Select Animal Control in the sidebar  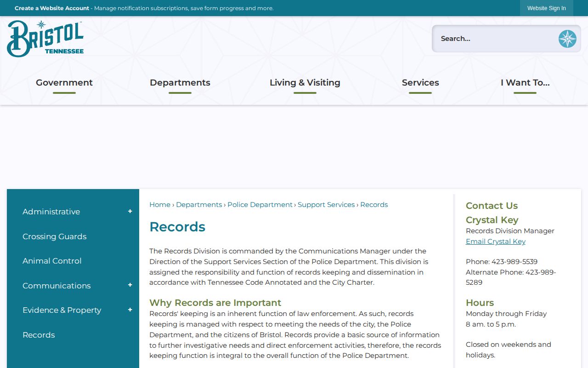52,261
